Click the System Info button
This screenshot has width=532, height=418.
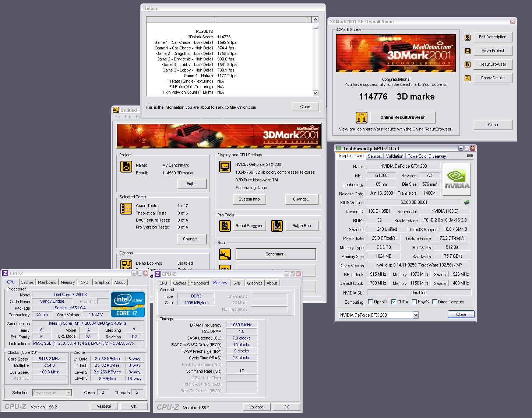point(249,199)
